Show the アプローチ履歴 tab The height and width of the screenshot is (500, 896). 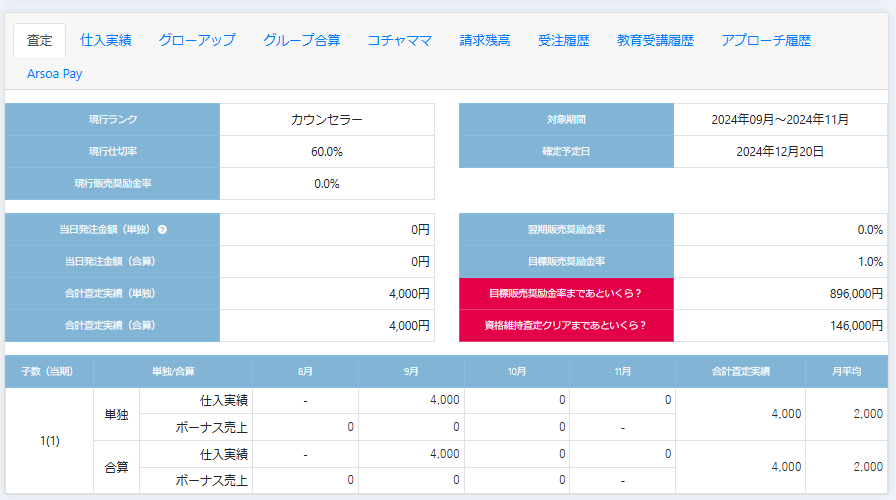pyautogui.click(x=766, y=40)
